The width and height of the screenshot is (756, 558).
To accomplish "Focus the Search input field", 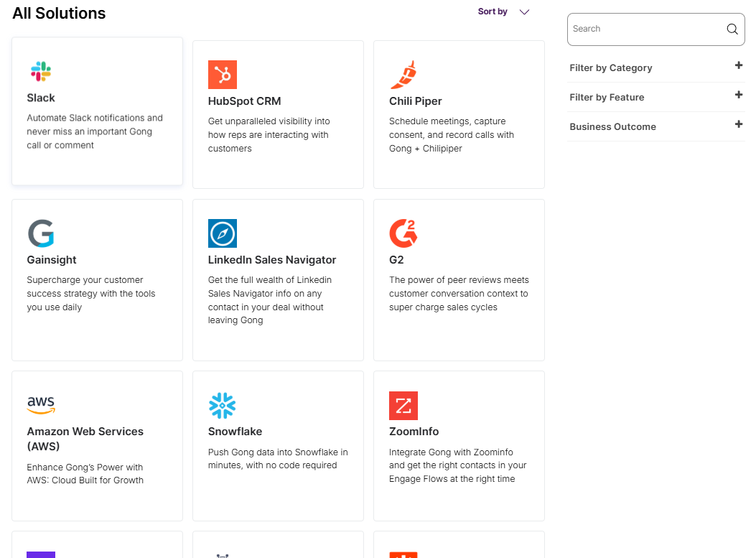I will [655, 29].
